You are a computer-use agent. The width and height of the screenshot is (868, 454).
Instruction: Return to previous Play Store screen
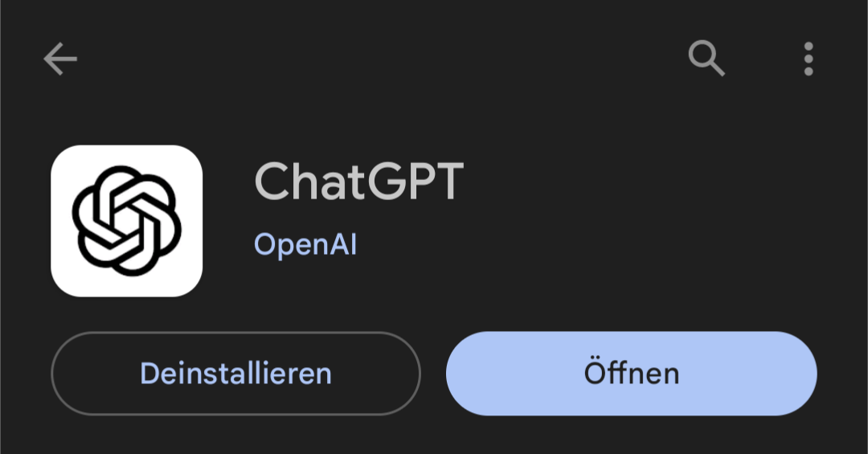pos(60,59)
